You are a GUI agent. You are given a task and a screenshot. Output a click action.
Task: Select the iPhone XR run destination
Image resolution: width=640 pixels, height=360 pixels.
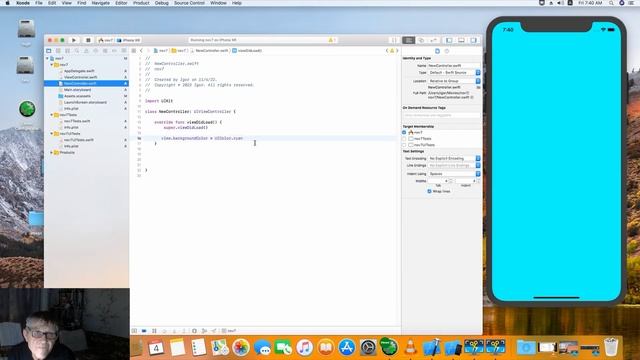point(129,40)
